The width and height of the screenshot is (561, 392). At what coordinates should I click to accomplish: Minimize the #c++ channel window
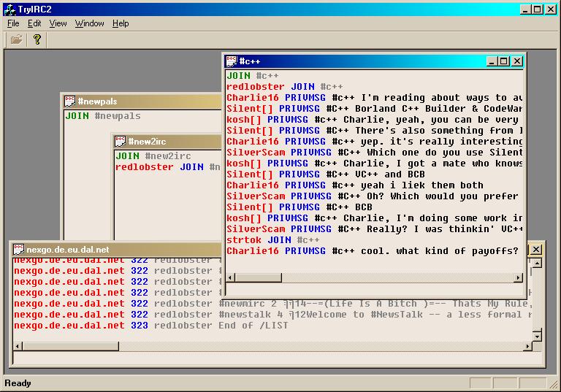coord(492,61)
